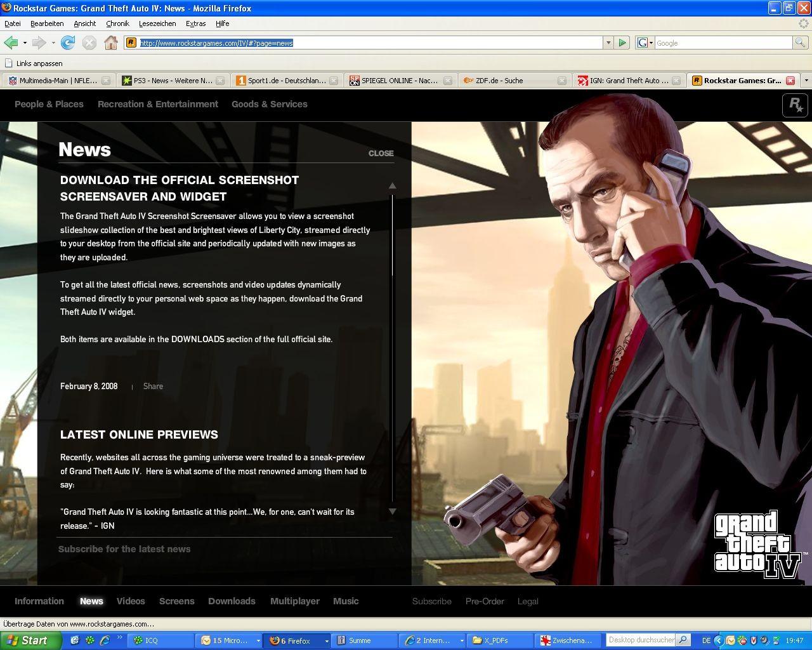
Task: Click the Rockstar site icon in address bar
Action: pos(131,43)
